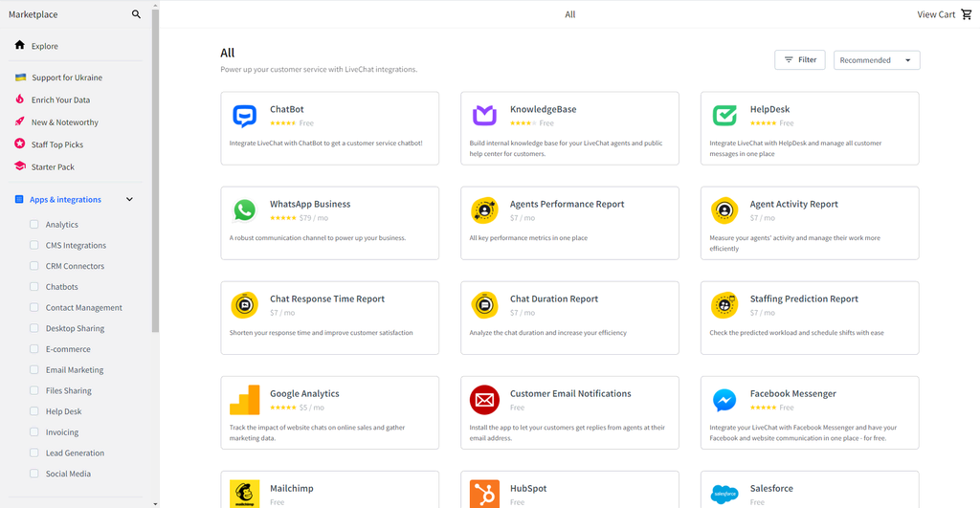The height and width of the screenshot is (508, 980).
Task: Select the Contact Management checkbox
Action: pyautogui.click(x=34, y=307)
